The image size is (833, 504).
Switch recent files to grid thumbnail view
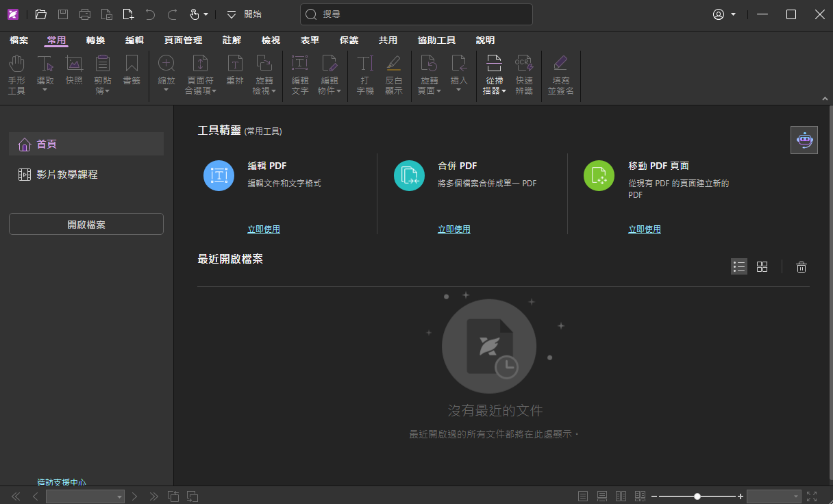click(762, 267)
